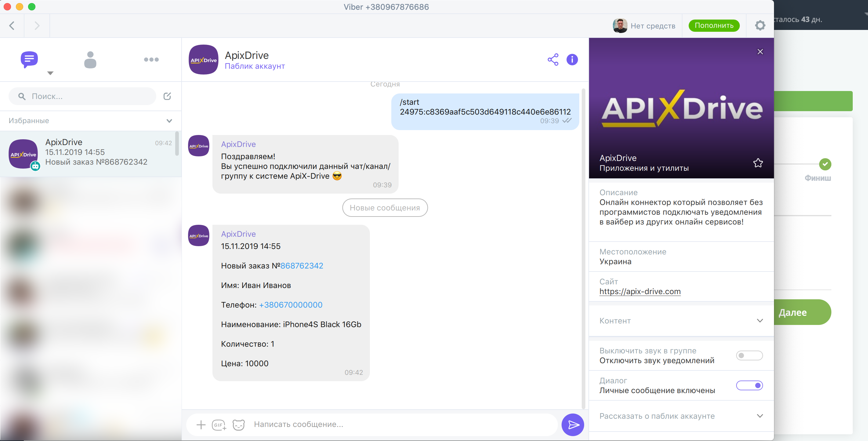Click Имя: Иван Иванов line
This screenshot has width=868, height=441.
point(256,285)
